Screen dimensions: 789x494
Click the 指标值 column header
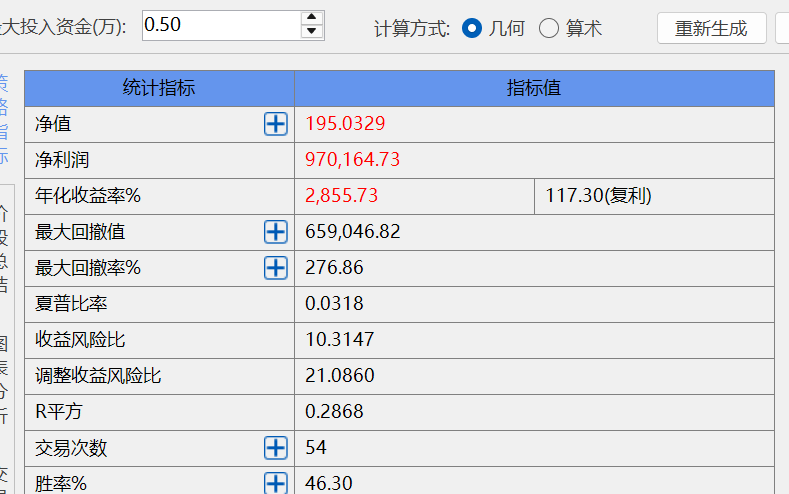click(534, 88)
